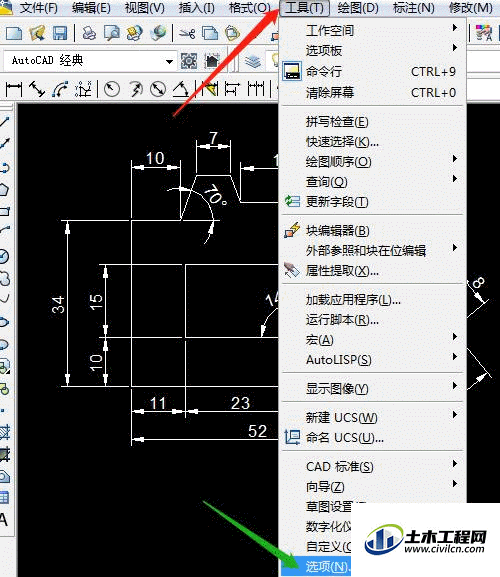Select the Ordinate dimension tool
This screenshot has height=577, width=500.
click(83, 89)
